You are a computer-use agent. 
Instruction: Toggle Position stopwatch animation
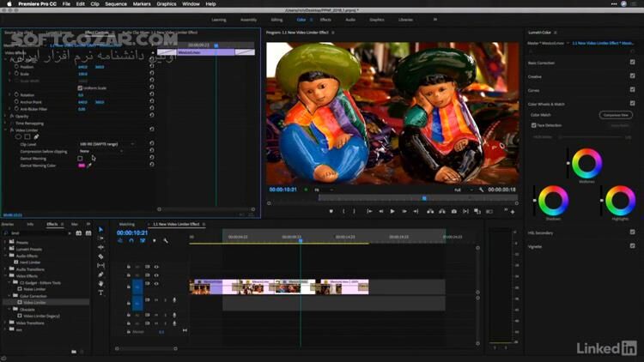[x=16, y=67]
